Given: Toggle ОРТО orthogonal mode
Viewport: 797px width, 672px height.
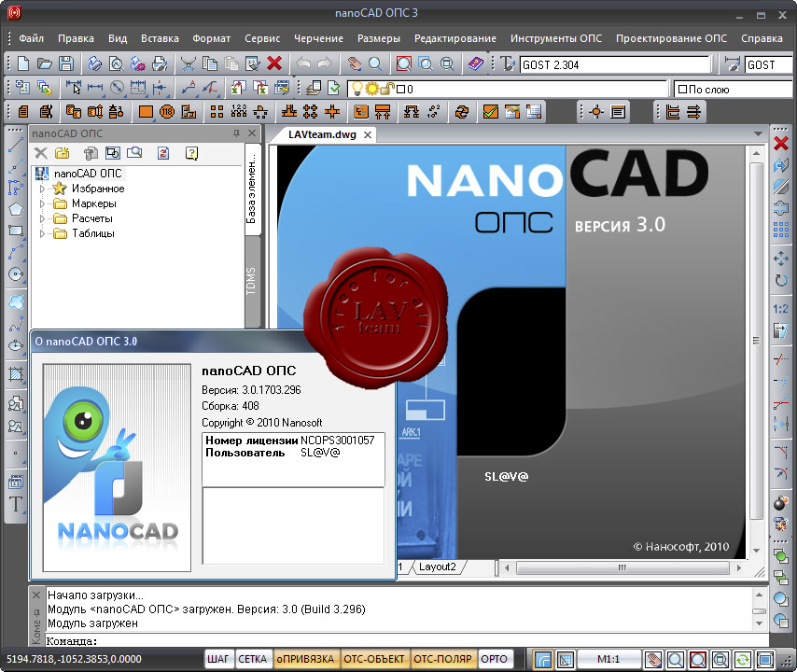Looking at the screenshot, I should [x=494, y=659].
